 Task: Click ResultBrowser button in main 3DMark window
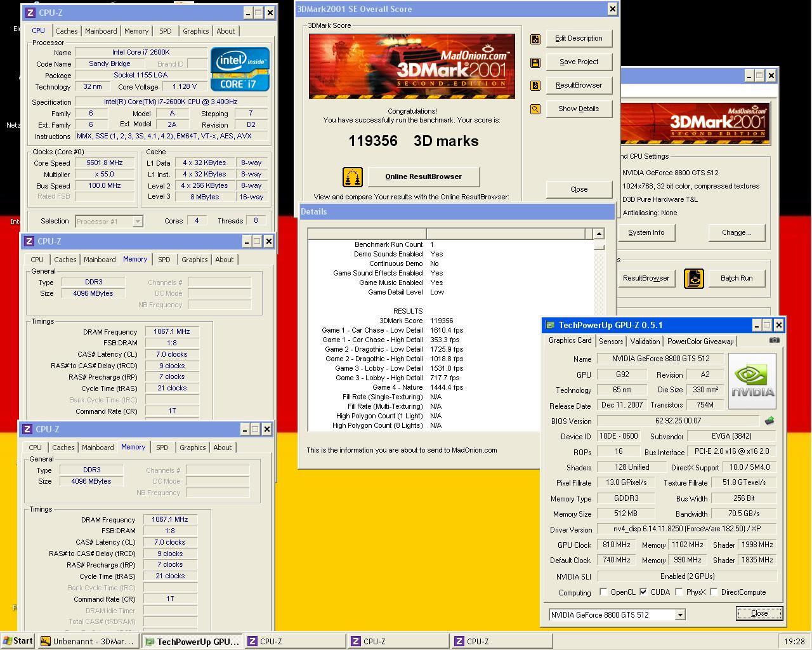coord(646,278)
